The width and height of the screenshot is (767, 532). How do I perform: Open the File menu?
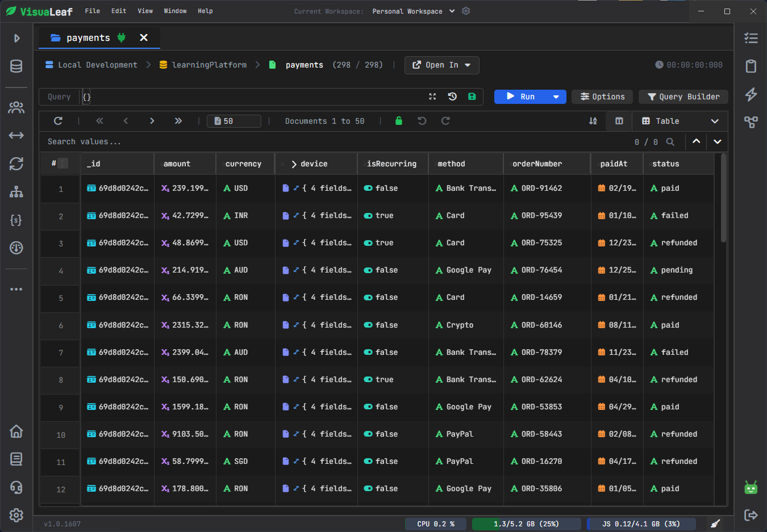pyautogui.click(x=93, y=11)
